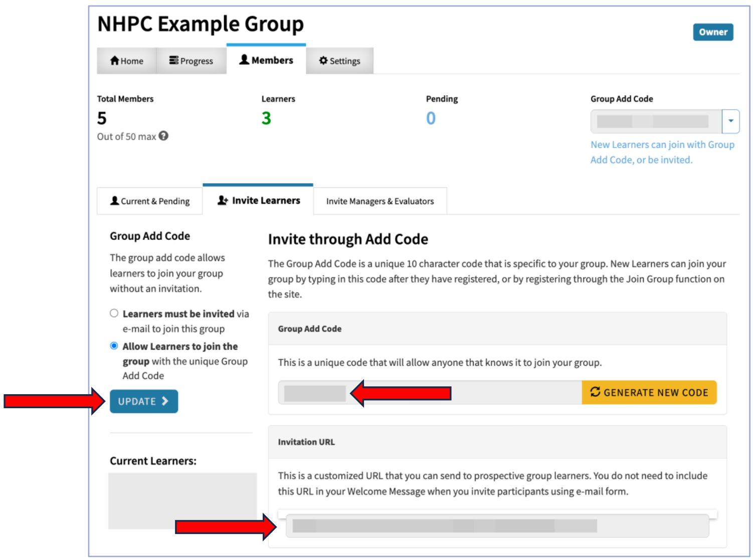
Task: Click the Members person icon
Action: (244, 60)
